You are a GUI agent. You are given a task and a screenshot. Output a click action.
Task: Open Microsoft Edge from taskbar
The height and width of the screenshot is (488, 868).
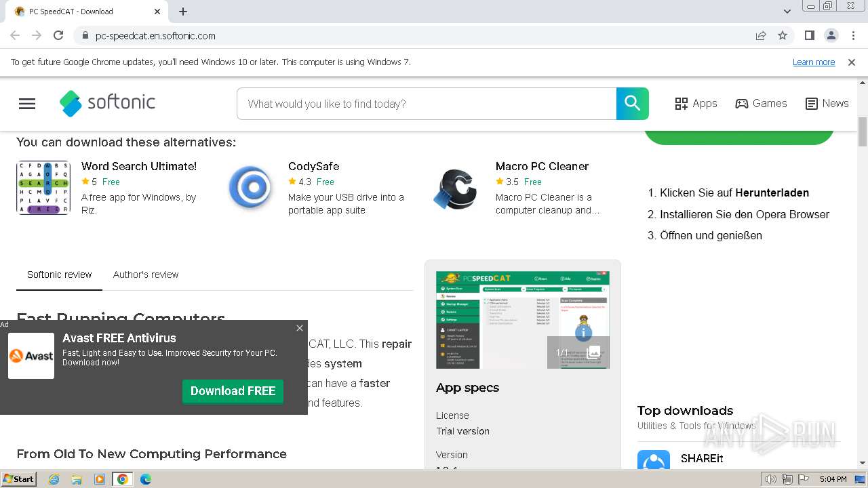coord(146,479)
